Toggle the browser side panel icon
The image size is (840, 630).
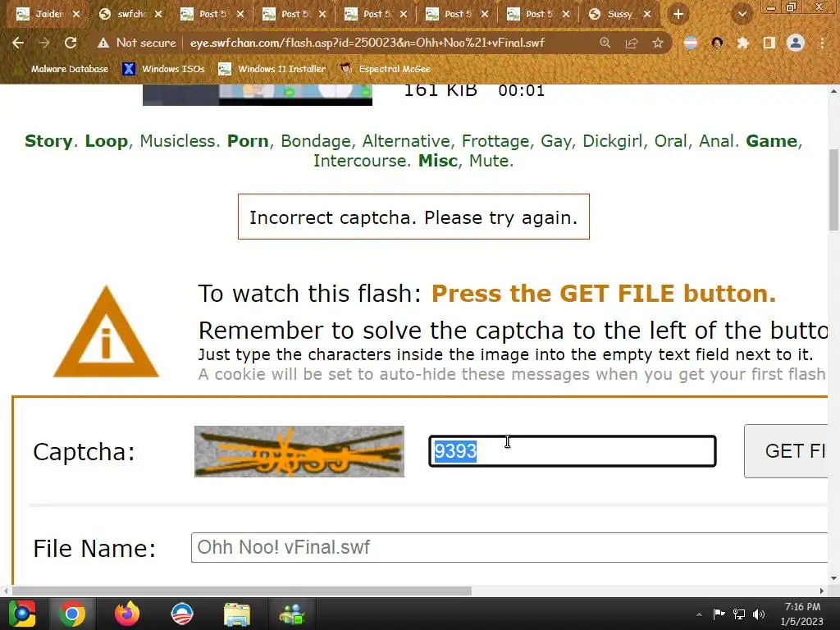coord(769,43)
